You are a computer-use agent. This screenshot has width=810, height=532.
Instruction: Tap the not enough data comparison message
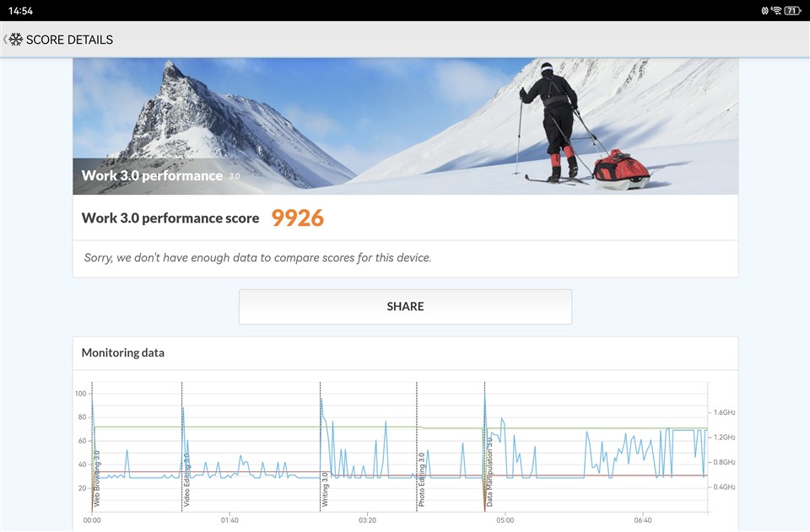pos(257,258)
